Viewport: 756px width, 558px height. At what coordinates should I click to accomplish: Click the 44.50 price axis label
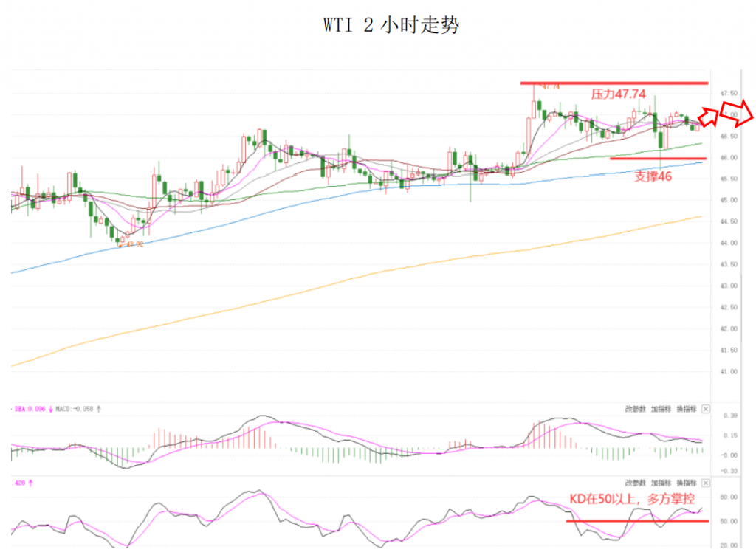click(x=729, y=221)
